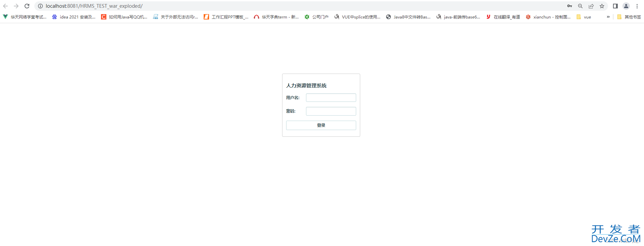Open the user profile avatar
644x246 pixels.
626,6
